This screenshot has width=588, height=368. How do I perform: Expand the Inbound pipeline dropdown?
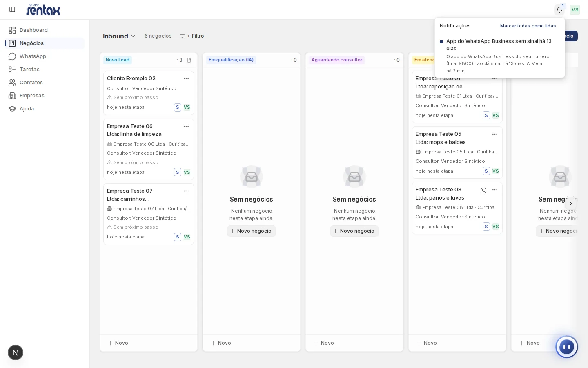[x=119, y=36]
